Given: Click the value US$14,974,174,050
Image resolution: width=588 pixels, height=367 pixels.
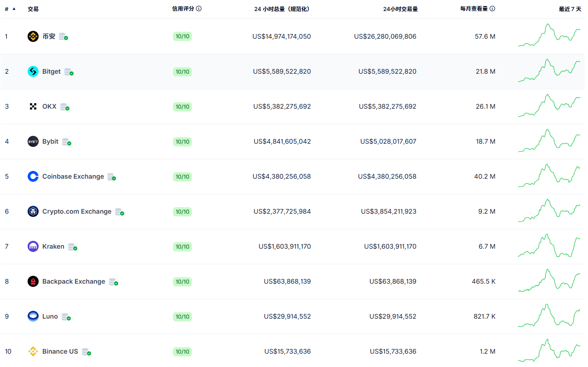Looking at the screenshot, I should click(x=282, y=36).
